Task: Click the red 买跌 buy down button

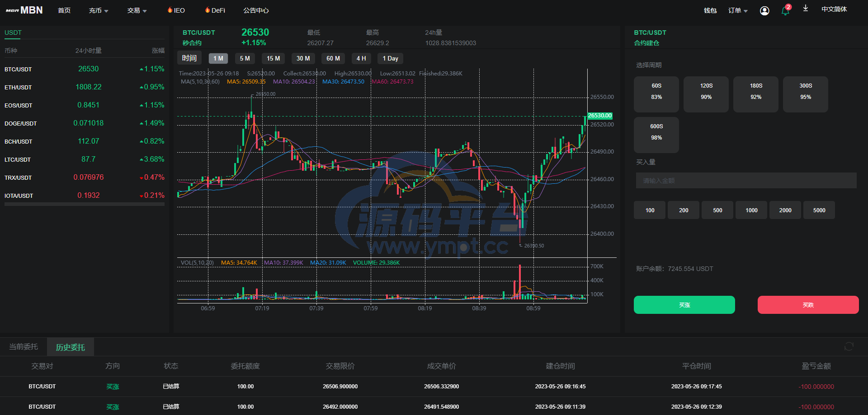Action: click(808, 305)
